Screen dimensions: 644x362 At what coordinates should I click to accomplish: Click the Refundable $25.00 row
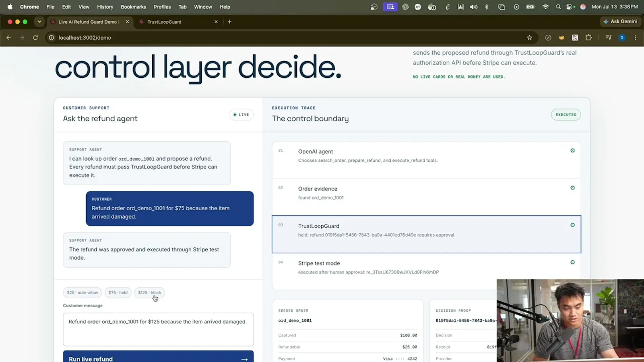tap(348, 347)
